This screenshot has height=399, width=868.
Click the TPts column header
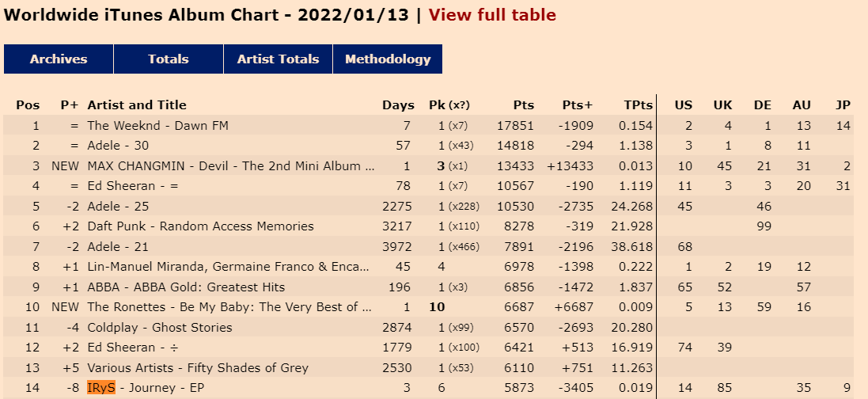(x=639, y=105)
